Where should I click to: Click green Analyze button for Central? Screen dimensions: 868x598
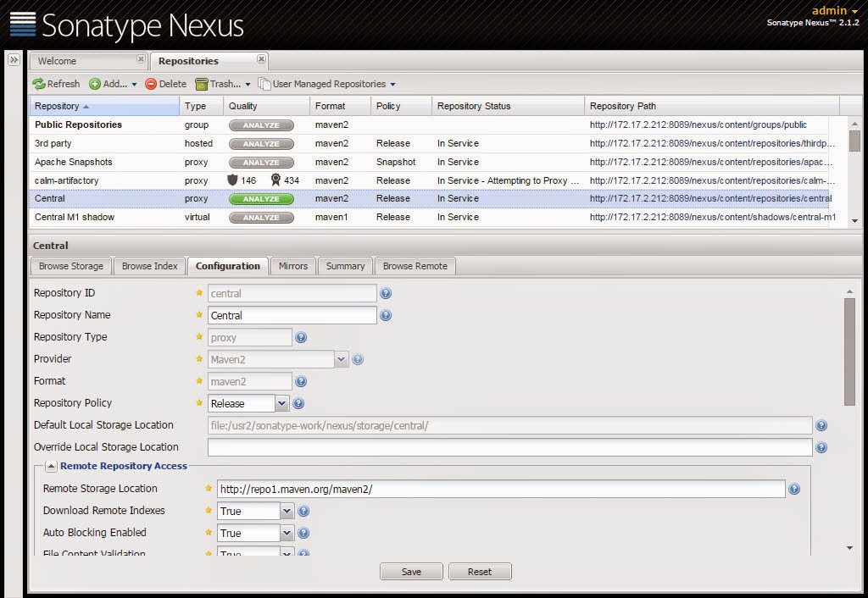pyautogui.click(x=261, y=199)
